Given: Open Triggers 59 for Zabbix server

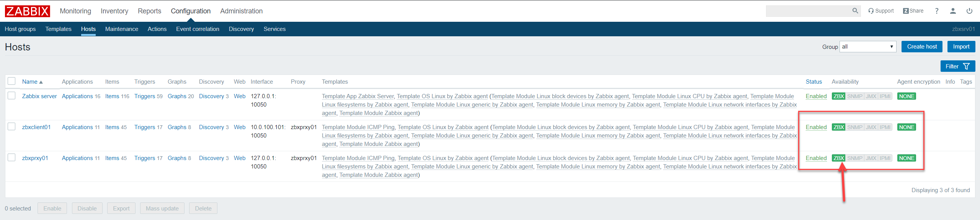Looking at the screenshot, I should click(x=145, y=96).
